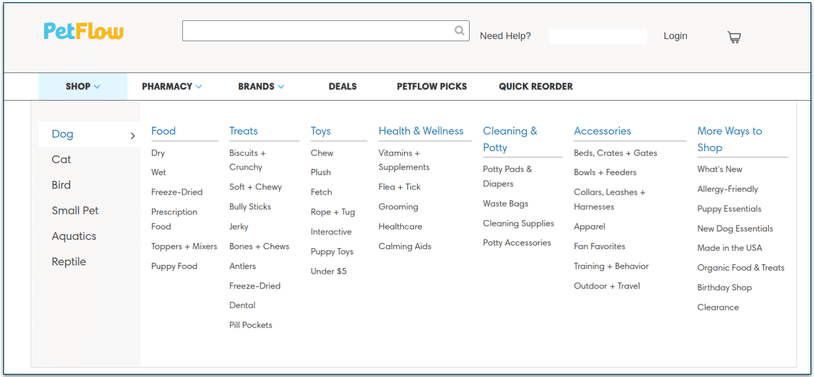Open Rope + Tug toys
This screenshot has width=814, height=377.
333,212
